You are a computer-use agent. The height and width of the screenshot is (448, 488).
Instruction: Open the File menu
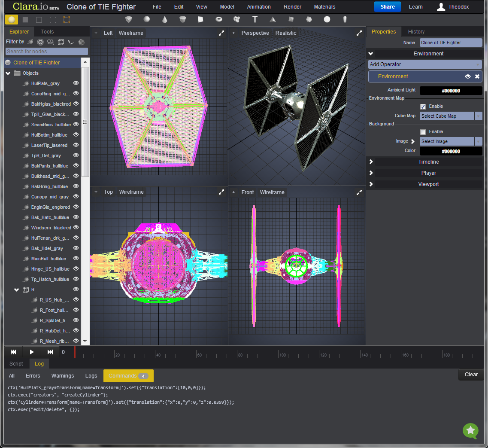[157, 7]
